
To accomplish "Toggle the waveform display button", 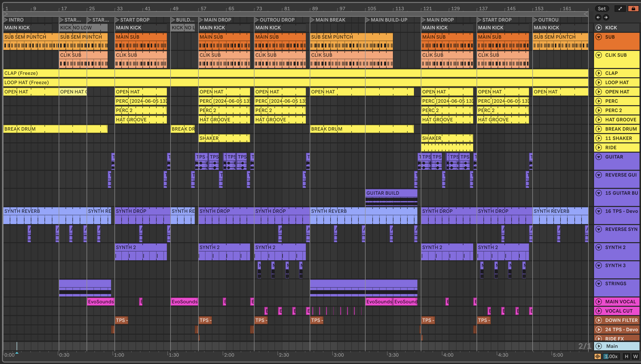I will click(x=597, y=356).
